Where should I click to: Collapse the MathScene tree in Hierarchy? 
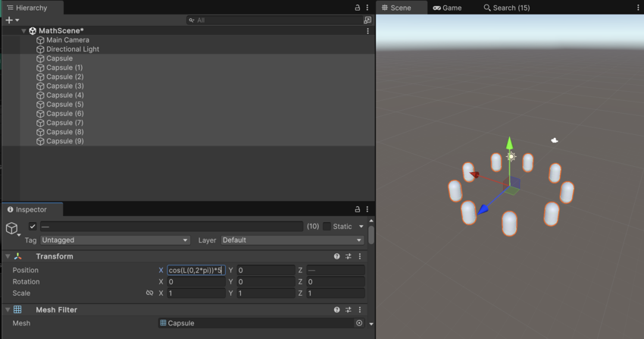[23, 31]
